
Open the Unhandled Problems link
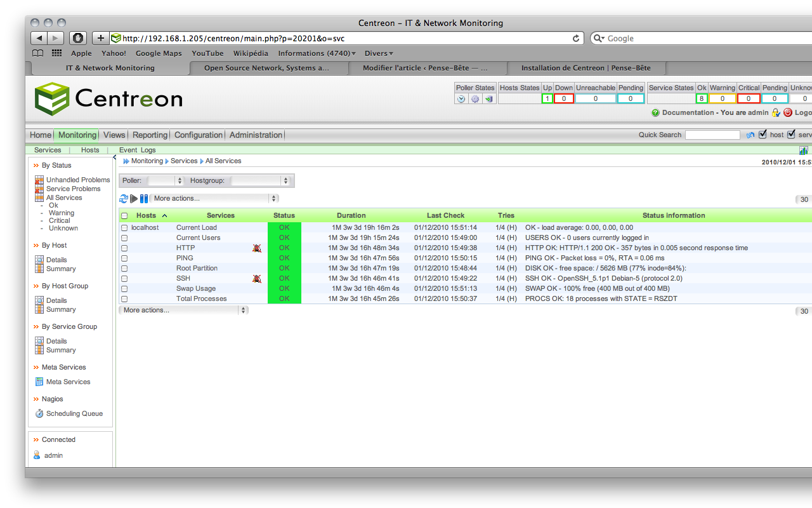point(78,180)
